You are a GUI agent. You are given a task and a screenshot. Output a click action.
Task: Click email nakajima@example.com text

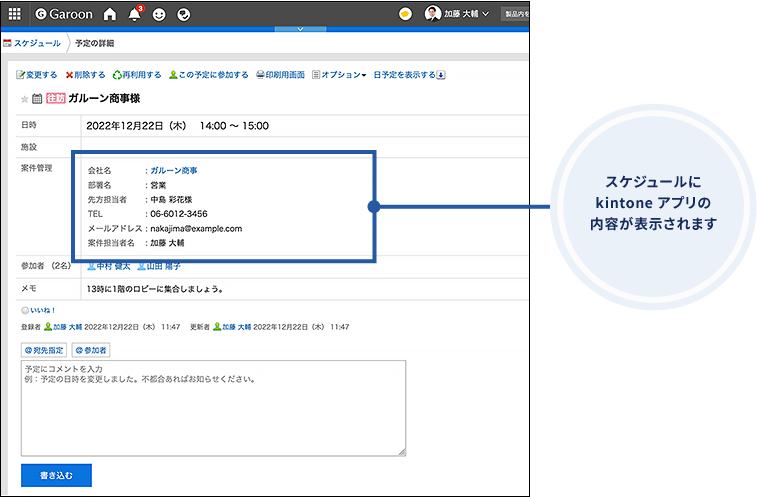click(196, 228)
